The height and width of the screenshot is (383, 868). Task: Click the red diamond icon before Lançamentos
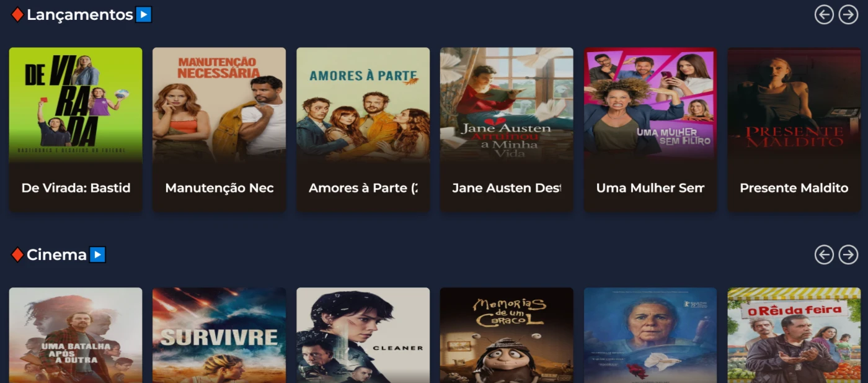17,14
